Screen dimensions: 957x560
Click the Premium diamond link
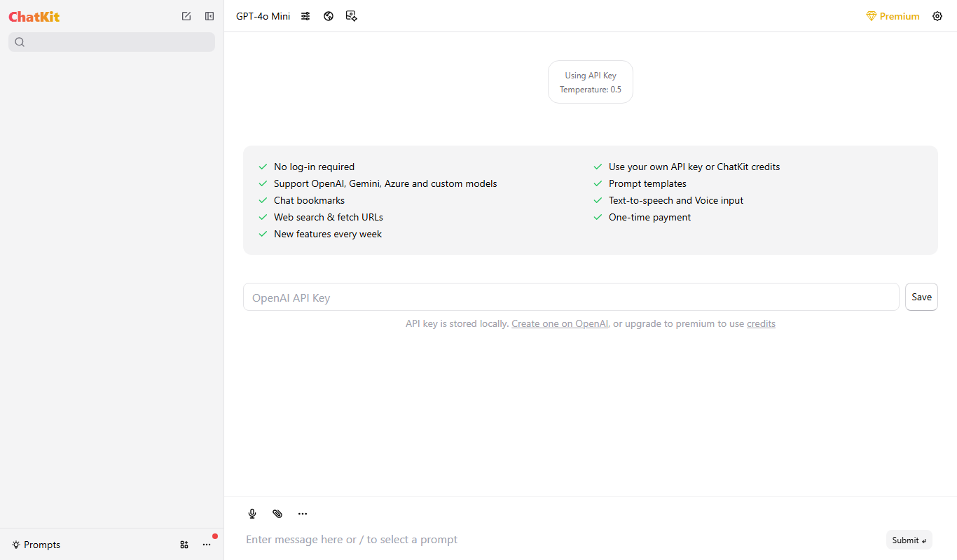(x=893, y=16)
